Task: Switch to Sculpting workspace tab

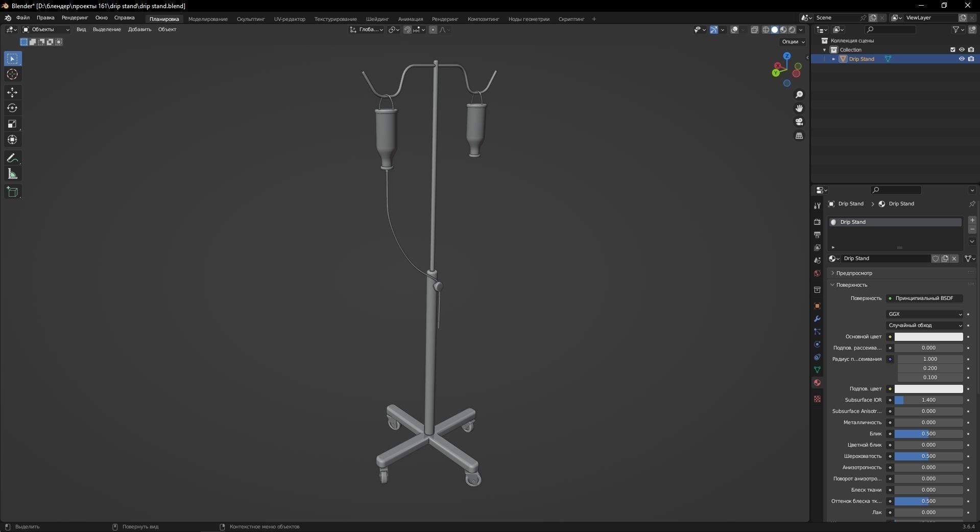Action: [251, 19]
